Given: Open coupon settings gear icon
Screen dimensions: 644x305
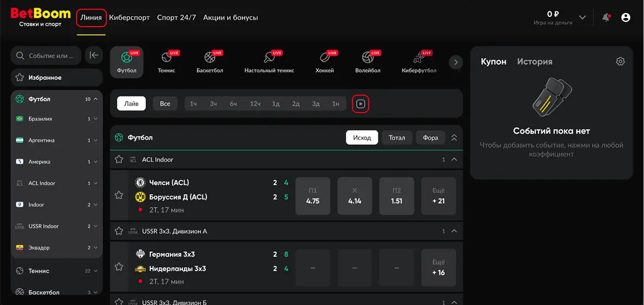Looking at the screenshot, I should pos(620,61).
